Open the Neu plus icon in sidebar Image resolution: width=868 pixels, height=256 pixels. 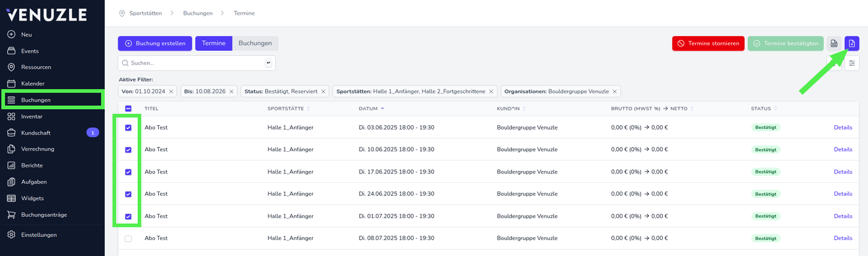pos(11,35)
